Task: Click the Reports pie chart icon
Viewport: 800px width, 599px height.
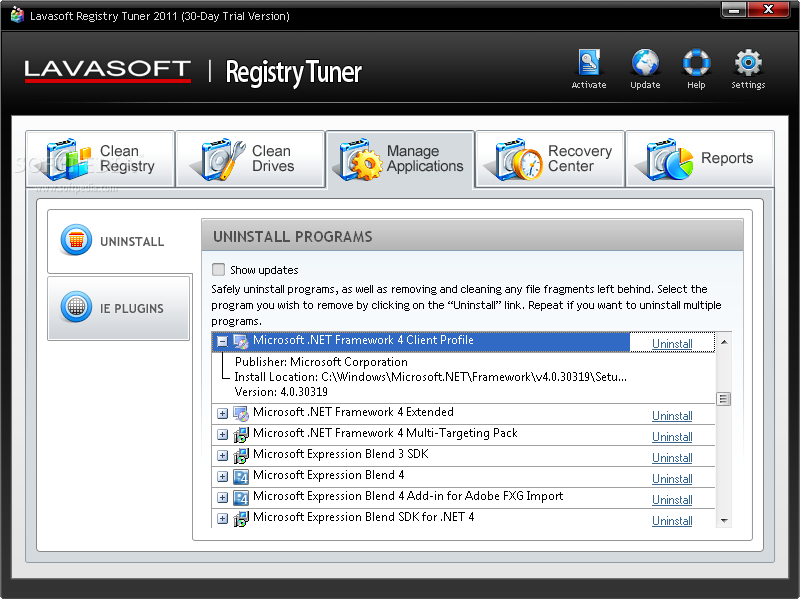Action: [670, 159]
